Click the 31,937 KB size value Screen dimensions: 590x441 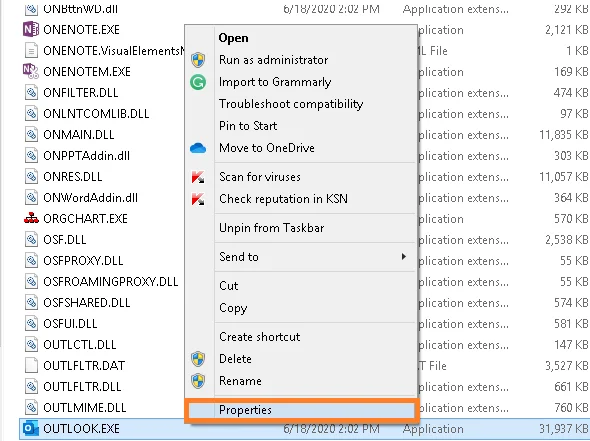tap(564, 429)
